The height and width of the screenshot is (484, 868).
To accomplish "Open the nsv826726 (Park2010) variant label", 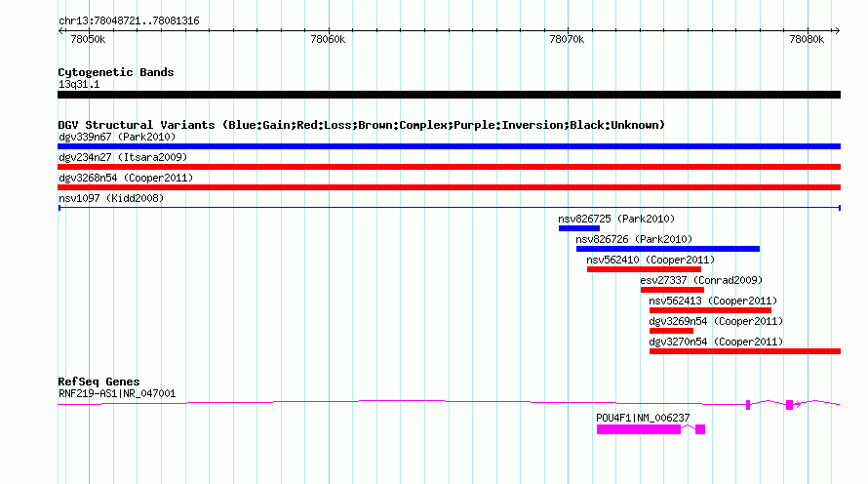I will (x=634, y=239).
